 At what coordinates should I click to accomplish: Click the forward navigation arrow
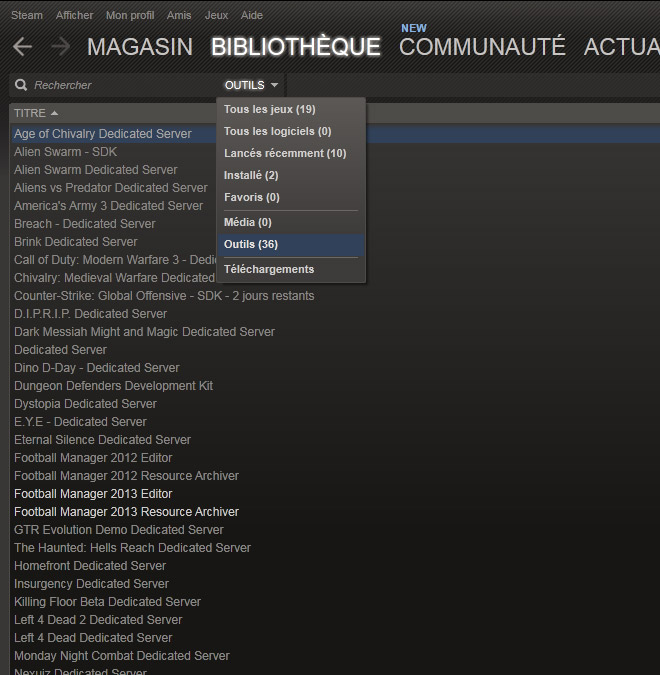tap(60, 46)
